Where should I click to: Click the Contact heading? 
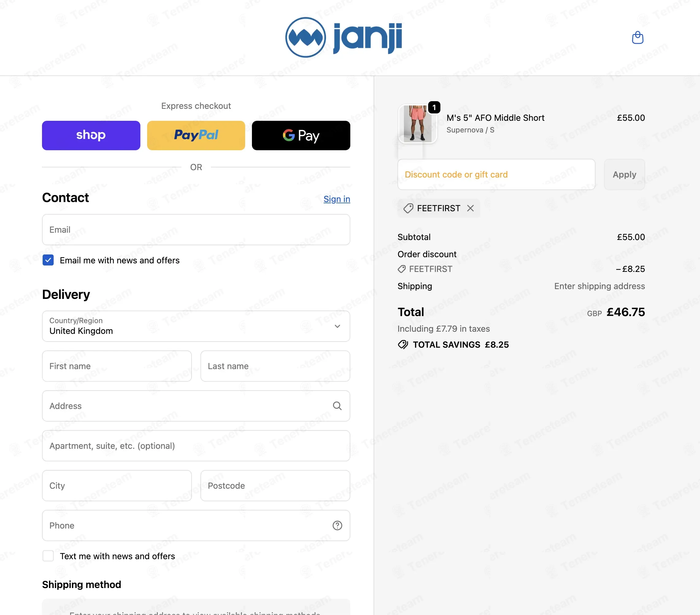click(65, 198)
